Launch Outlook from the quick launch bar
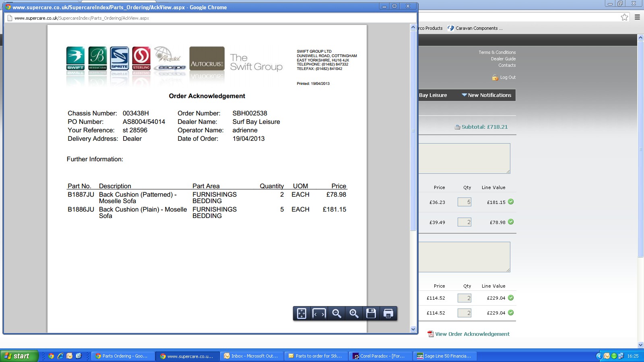The image size is (644, 362). point(70,356)
